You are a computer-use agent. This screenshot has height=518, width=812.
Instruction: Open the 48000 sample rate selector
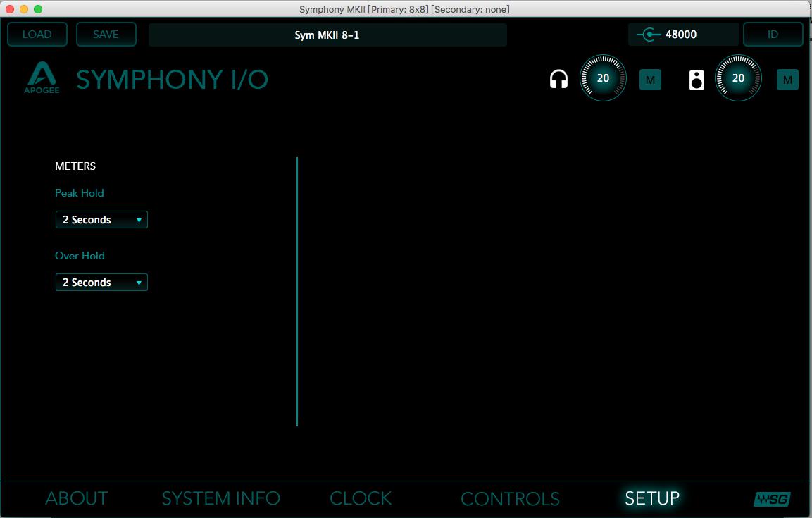[682, 35]
